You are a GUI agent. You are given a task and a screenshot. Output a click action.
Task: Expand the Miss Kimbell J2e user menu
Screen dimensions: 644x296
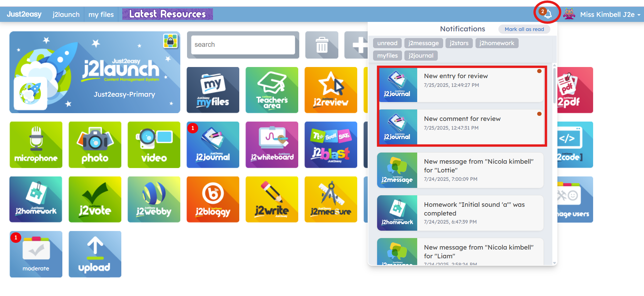pyautogui.click(x=610, y=14)
